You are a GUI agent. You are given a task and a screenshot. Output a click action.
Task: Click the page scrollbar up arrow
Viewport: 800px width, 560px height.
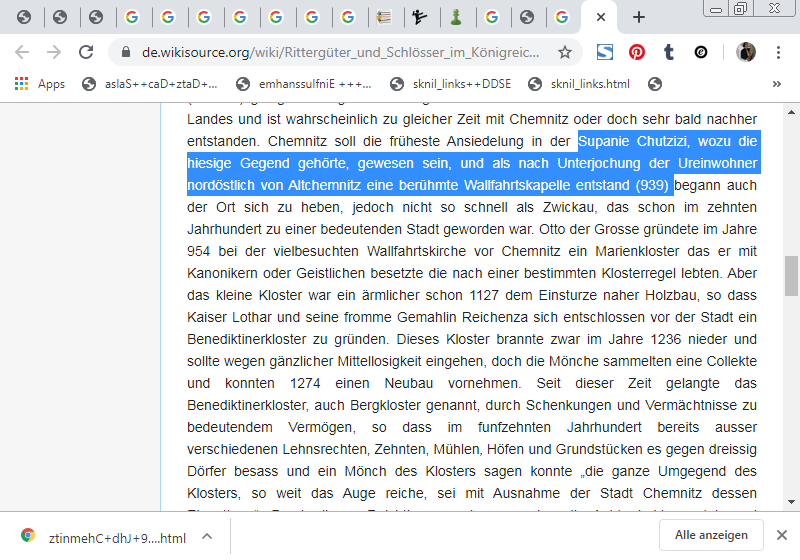[791, 112]
